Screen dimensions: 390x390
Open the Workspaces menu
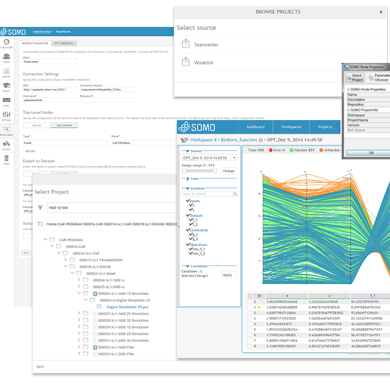pyautogui.click(x=291, y=127)
